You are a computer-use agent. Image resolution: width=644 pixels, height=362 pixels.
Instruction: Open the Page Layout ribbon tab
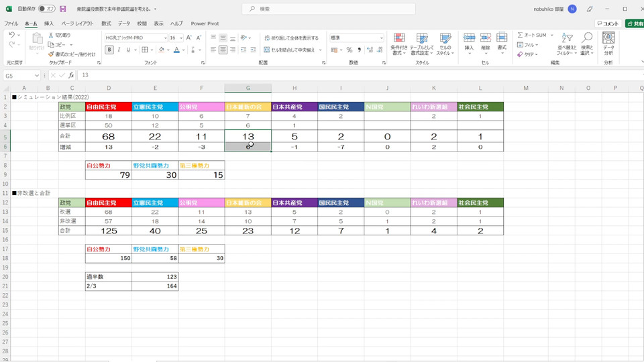coord(77,23)
